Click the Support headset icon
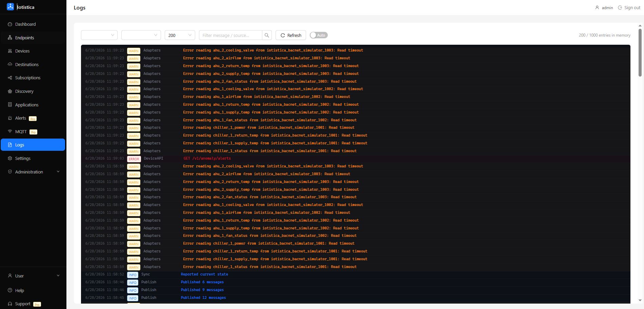644x309 pixels. (10, 304)
